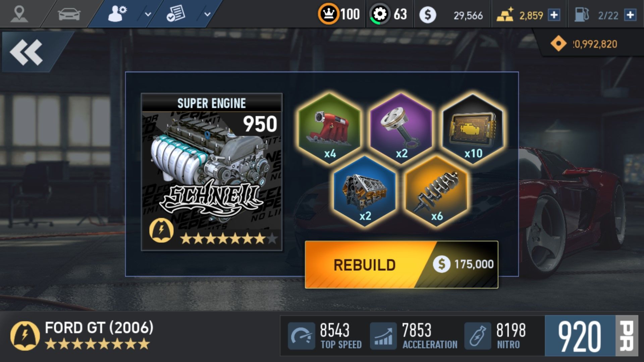The width and height of the screenshot is (644, 362).
Task: Select the gear parts counter showing 63
Action: click(x=380, y=14)
